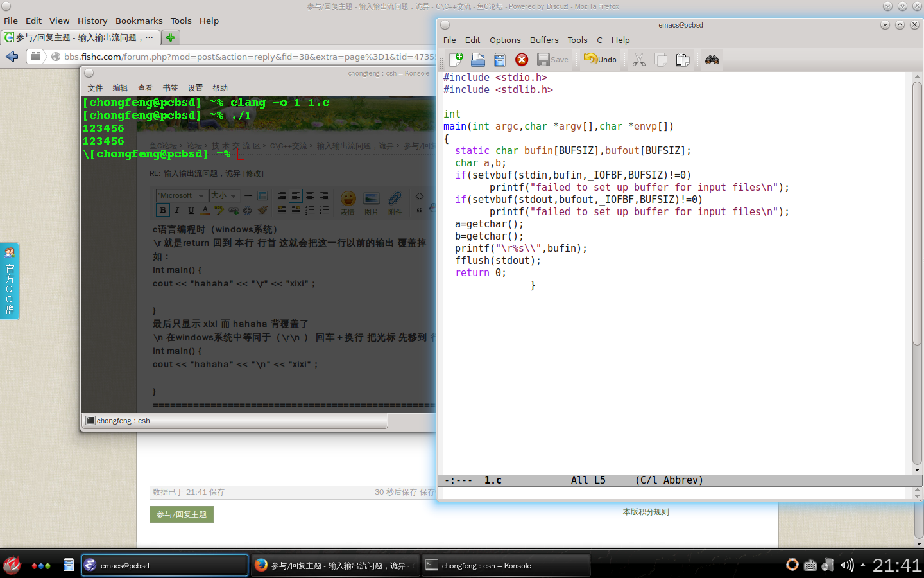
Task: Go back with Firefox back arrow
Action: pos(12,57)
